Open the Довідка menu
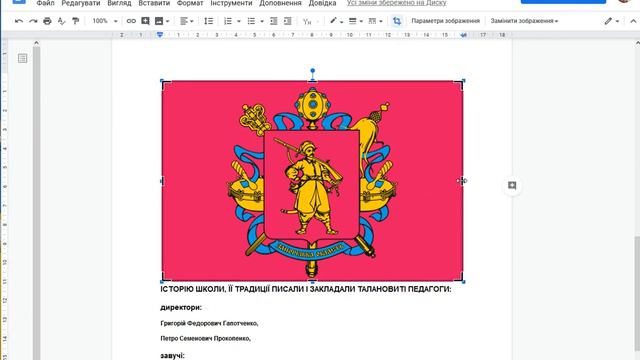Image resolution: width=640 pixels, height=360 pixels. [x=322, y=3]
